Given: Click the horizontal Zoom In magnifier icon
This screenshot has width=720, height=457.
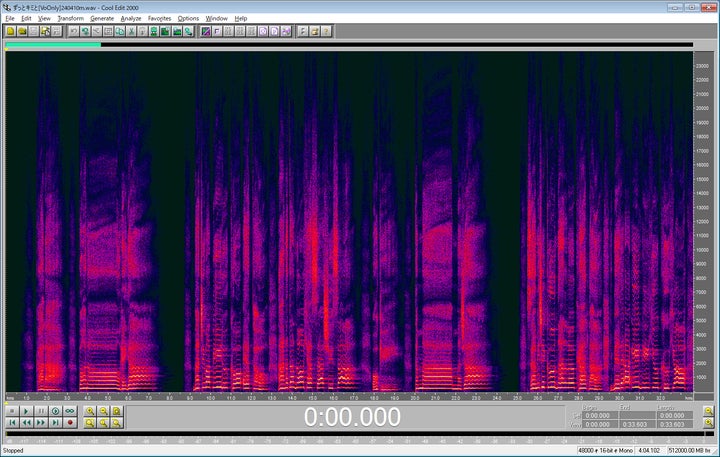Looking at the screenshot, I should tap(90, 411).
